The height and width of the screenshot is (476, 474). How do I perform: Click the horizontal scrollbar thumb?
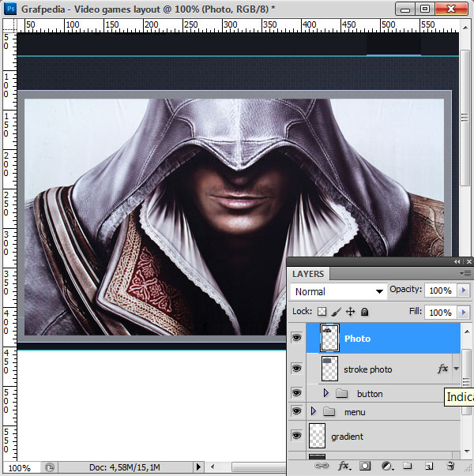click(258, 467)
